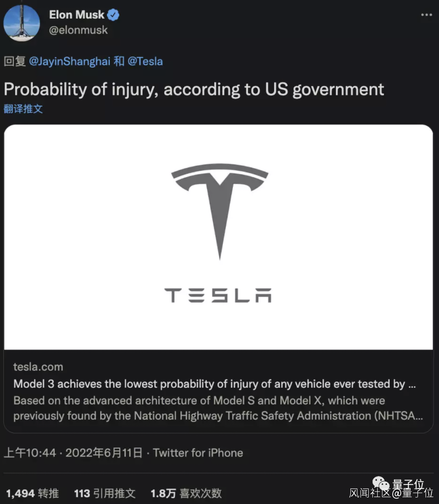Click the NHTSA card description text
439x504 pixels.
(218, 408)
